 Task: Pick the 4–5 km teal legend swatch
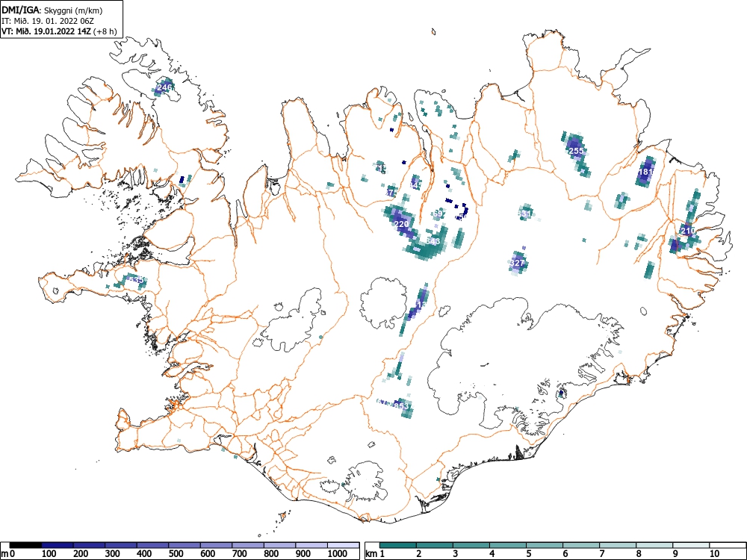coord(508,545)
